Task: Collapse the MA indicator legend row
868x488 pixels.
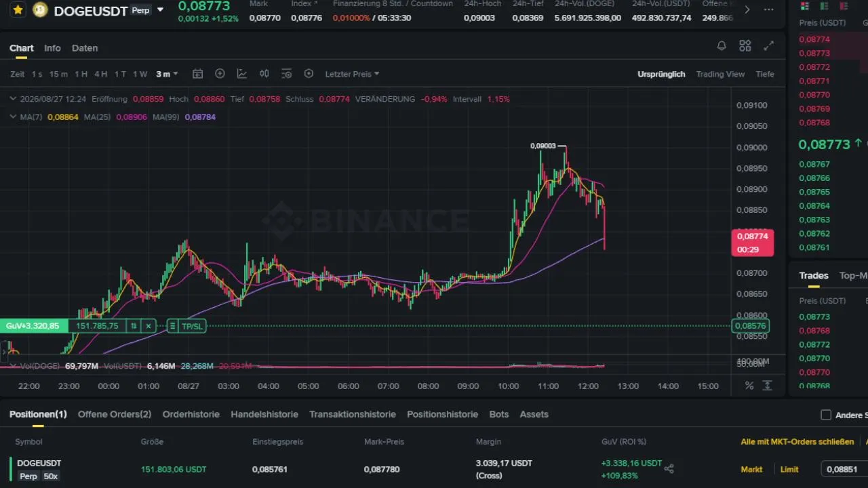Action: click(x=14, y=117)
